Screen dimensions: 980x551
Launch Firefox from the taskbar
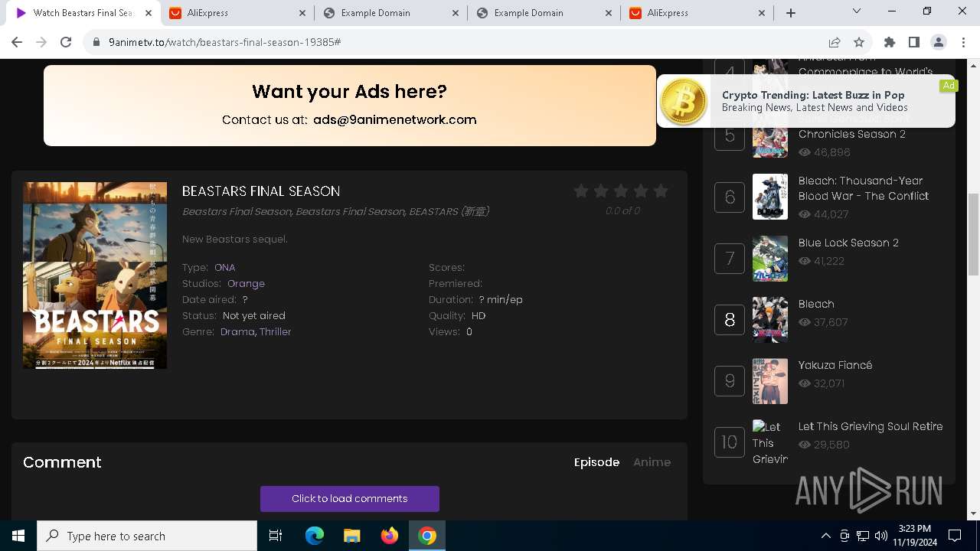pos(390,536)
